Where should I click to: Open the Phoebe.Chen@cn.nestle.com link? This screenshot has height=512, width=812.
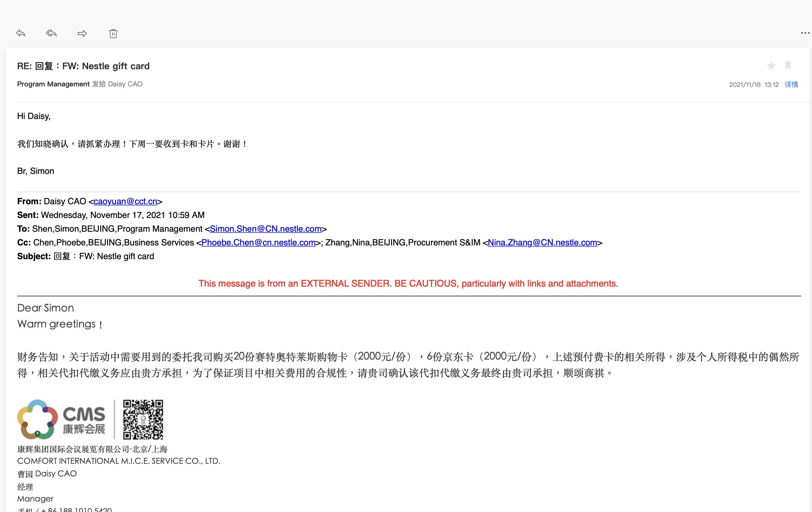[x=258, y=243]
